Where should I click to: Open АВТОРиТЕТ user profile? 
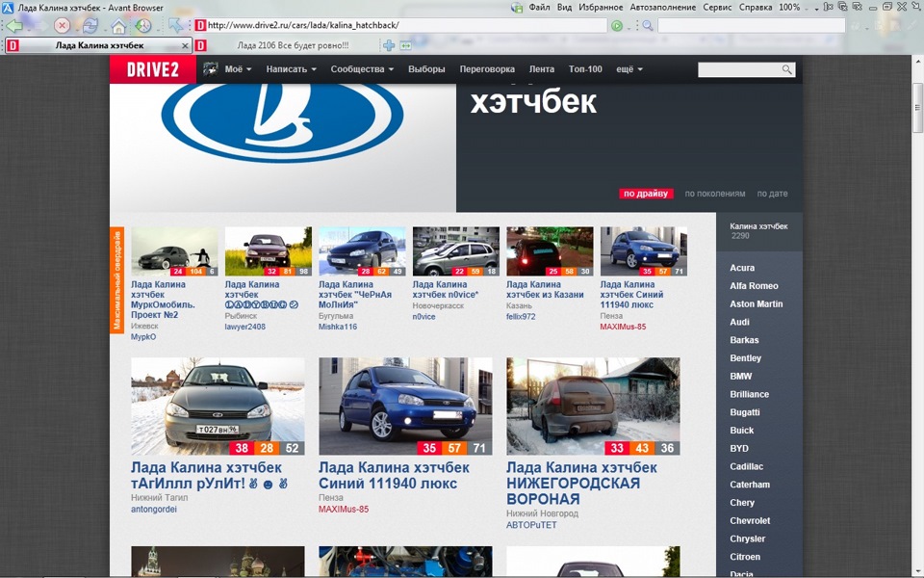tap(531, 525)
